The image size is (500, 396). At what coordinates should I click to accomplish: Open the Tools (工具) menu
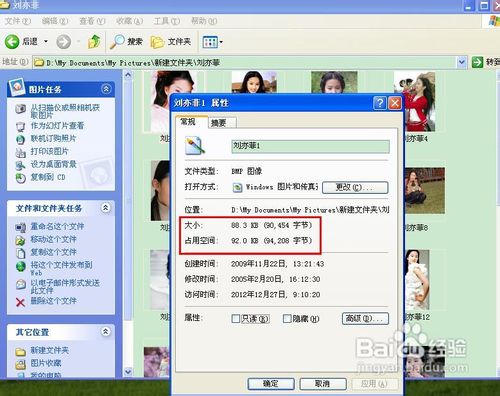(x=167, y=21)
